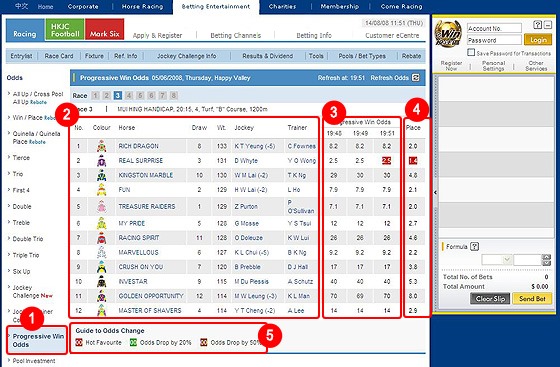Click the silk colour icon for Crush On You

pyautogui.click(x=101, y=267)
